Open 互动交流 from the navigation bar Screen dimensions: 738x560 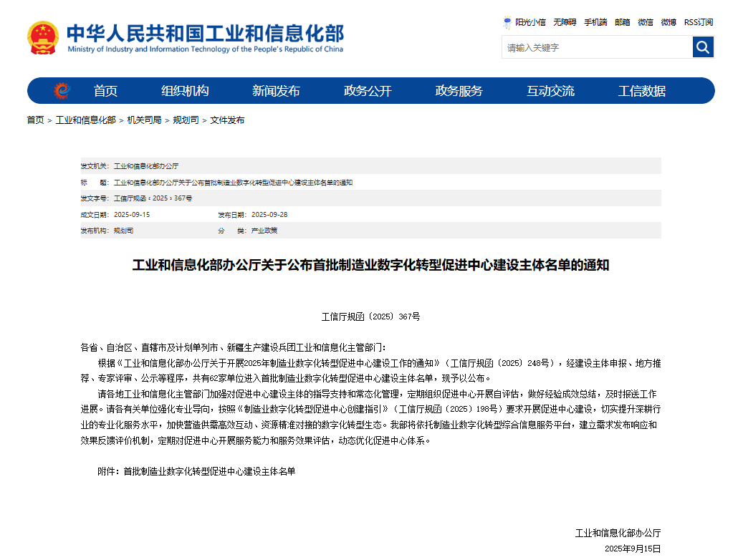(550, 91)
